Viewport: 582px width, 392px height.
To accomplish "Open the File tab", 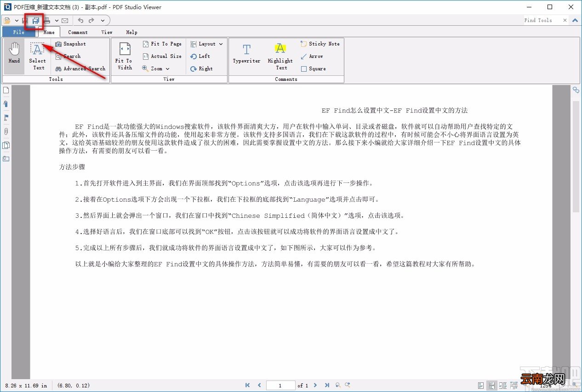I will click(19, 32).
